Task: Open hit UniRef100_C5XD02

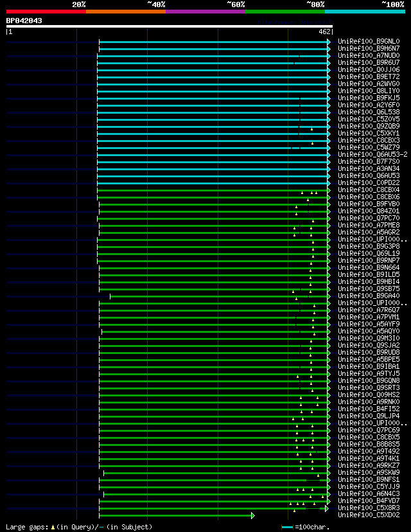Action: click(369, 515)
